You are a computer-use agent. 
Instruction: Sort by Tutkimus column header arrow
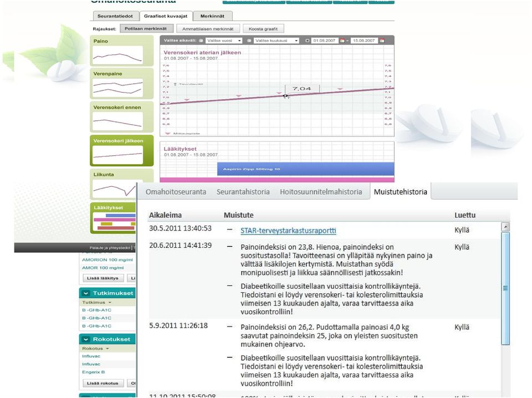(x=110, y=302)
